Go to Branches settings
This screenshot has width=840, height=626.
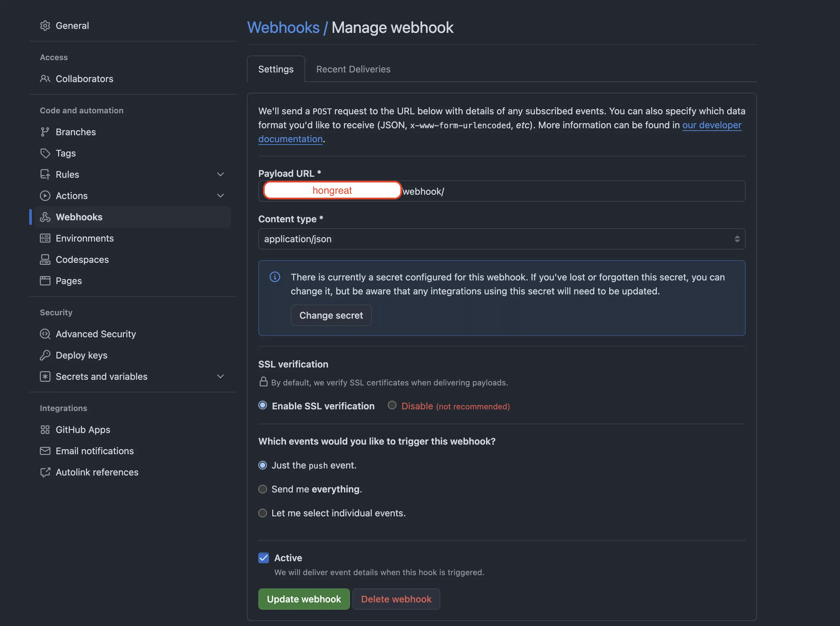pos(133,132)
